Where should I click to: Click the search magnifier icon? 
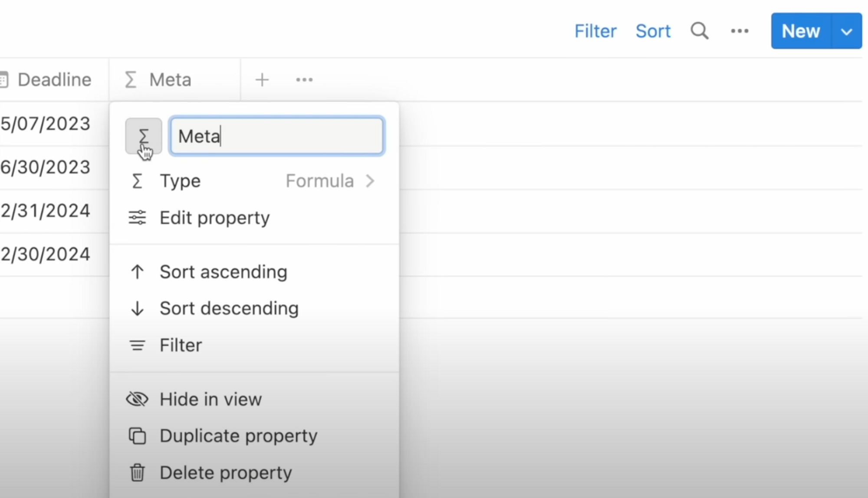[699, 31]
